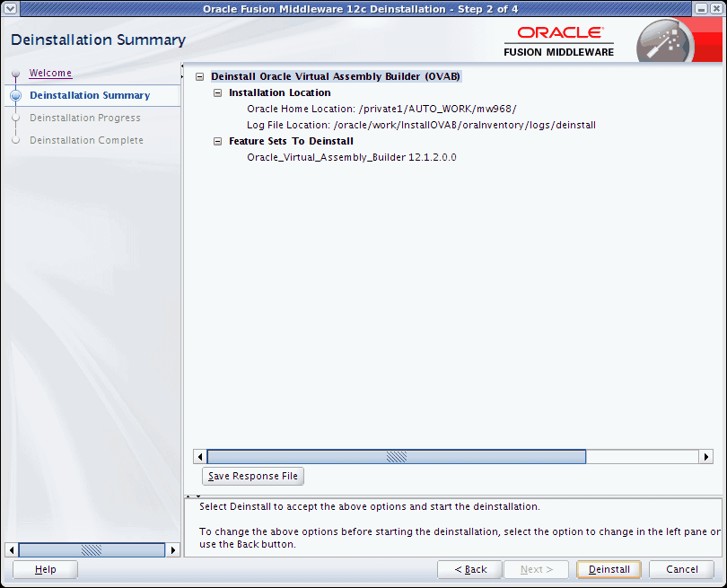
Task: Click the Deinstallation Progress step
Action: point(85,118)
